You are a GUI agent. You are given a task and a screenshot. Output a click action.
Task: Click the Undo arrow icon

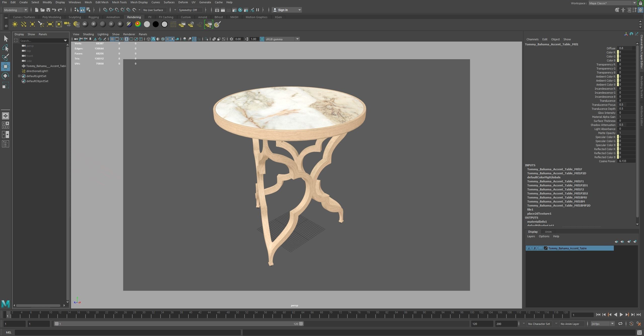[54, 10]
